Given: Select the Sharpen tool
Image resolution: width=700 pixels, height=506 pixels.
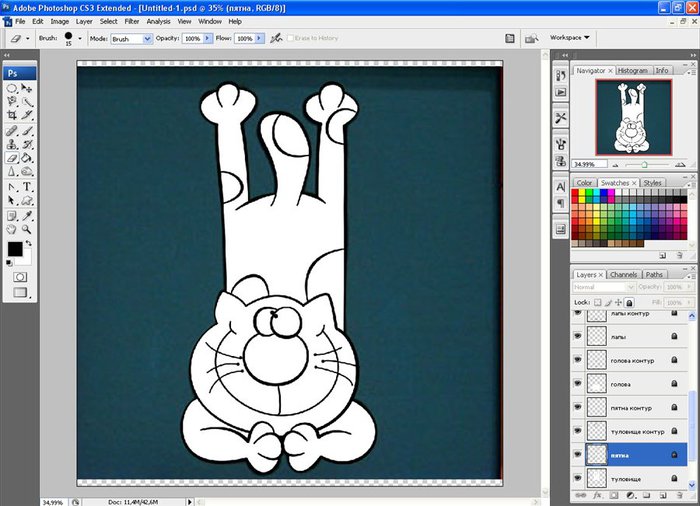Looking at the screenshot, I should 12,171.
